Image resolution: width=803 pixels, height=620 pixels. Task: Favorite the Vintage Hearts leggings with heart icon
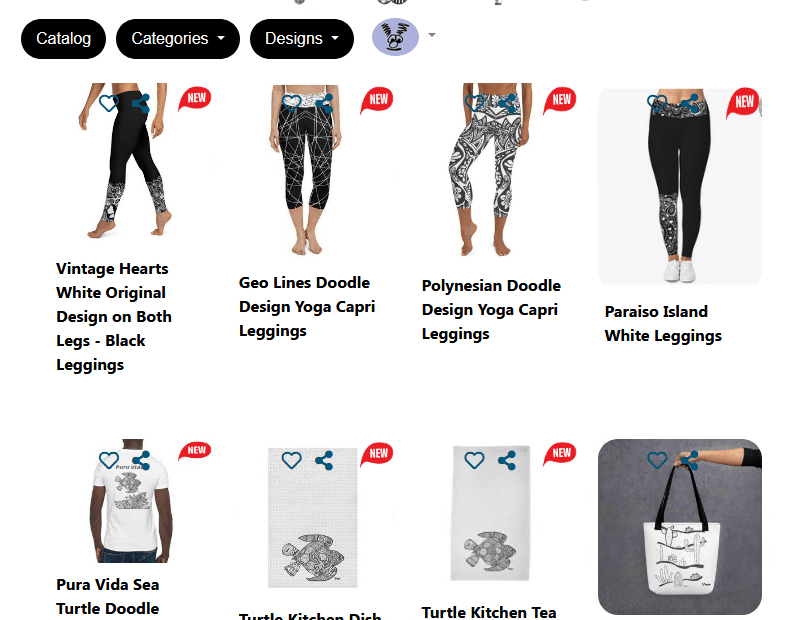tap(109, 103)
